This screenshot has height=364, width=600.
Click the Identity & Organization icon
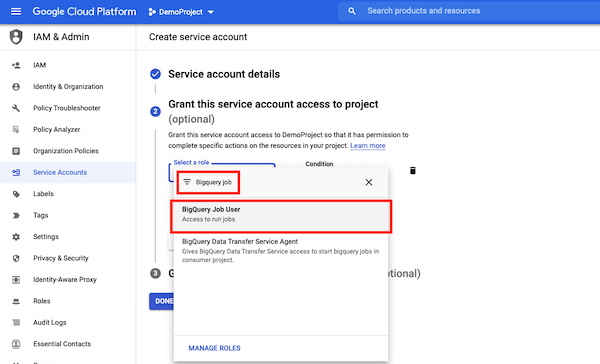coord(16,87)
